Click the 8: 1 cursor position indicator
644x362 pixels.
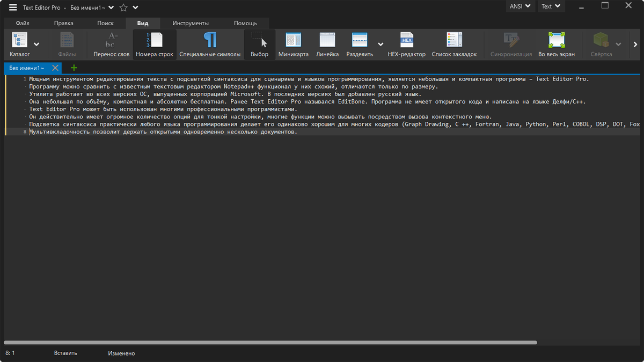click(x=10, y=353)
